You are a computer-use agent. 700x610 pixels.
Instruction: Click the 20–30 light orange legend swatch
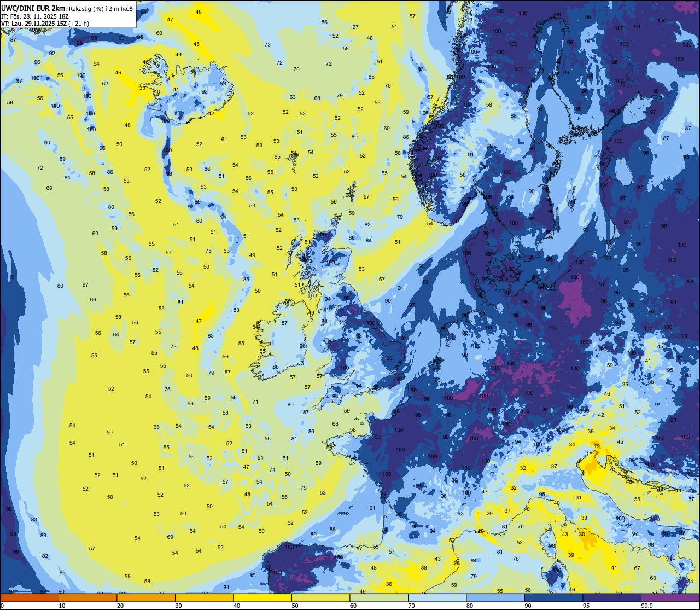(146, 597)
